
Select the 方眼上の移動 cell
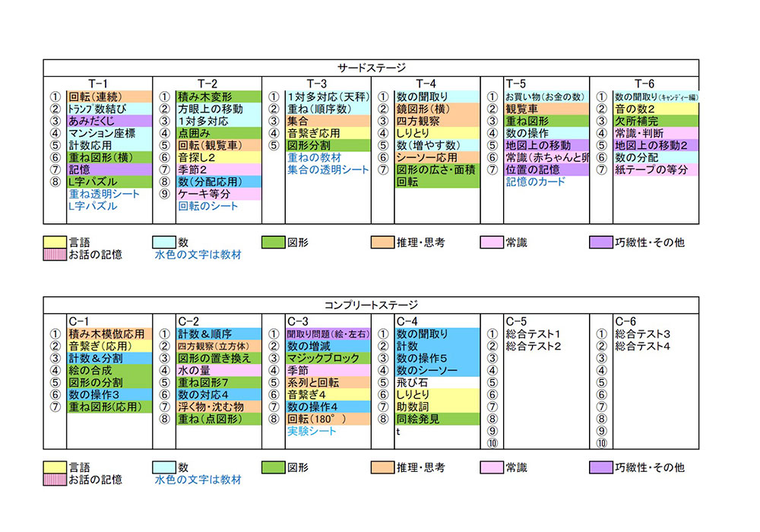pyautogui.click(x=219, y=109)
